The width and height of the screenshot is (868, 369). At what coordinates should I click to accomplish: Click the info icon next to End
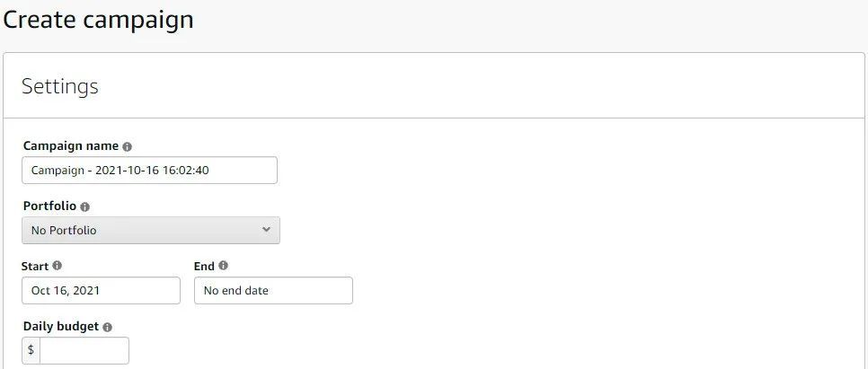tap(223, 266)
